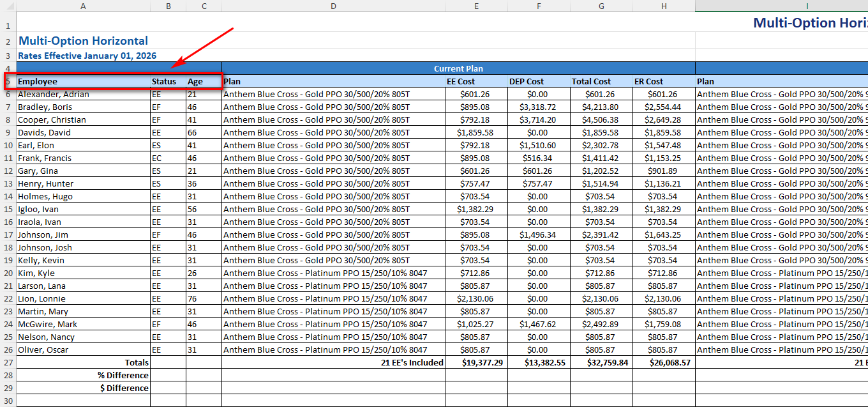Click the $1,382.29 EE Cost cell
Viewport: 868px width, 407px height.
click(476, 209)
